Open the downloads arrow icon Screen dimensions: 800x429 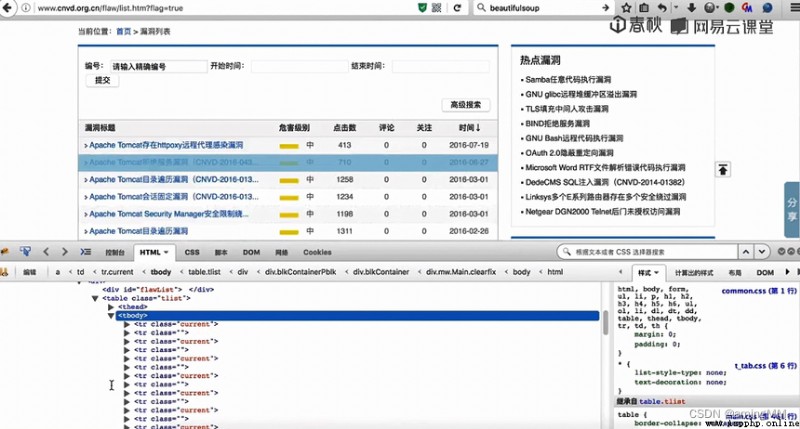[691, 8]
